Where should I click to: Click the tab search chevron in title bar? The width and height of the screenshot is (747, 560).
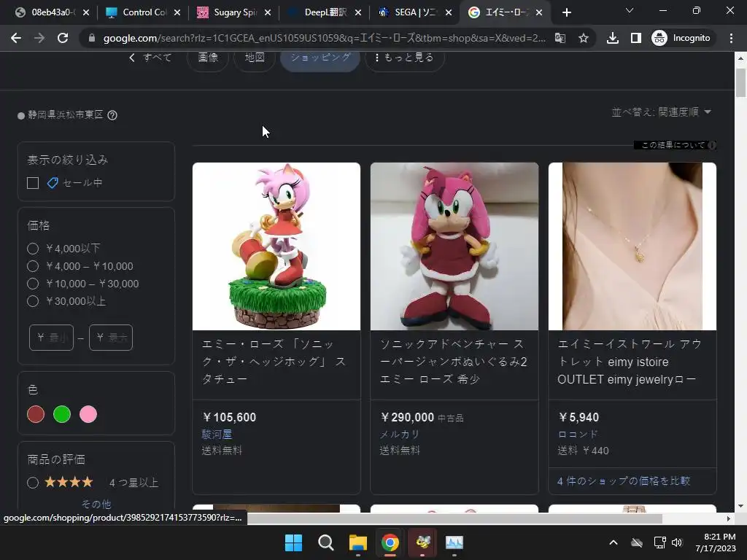coord(630,10)
